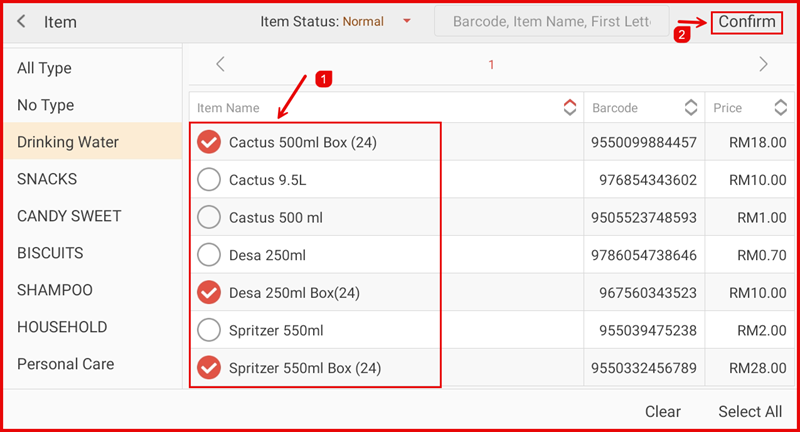
Task: Click Select All at bottom
Action: 750,411
